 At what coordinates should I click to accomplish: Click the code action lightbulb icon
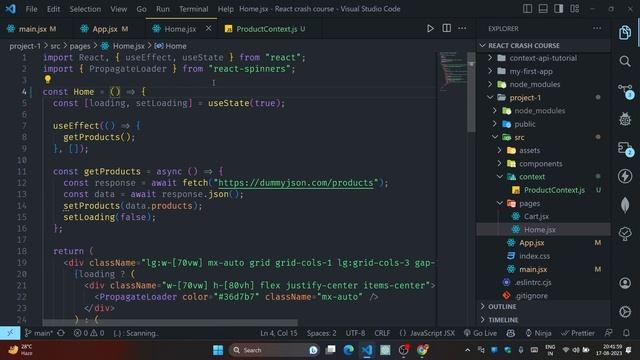(48, 79)
